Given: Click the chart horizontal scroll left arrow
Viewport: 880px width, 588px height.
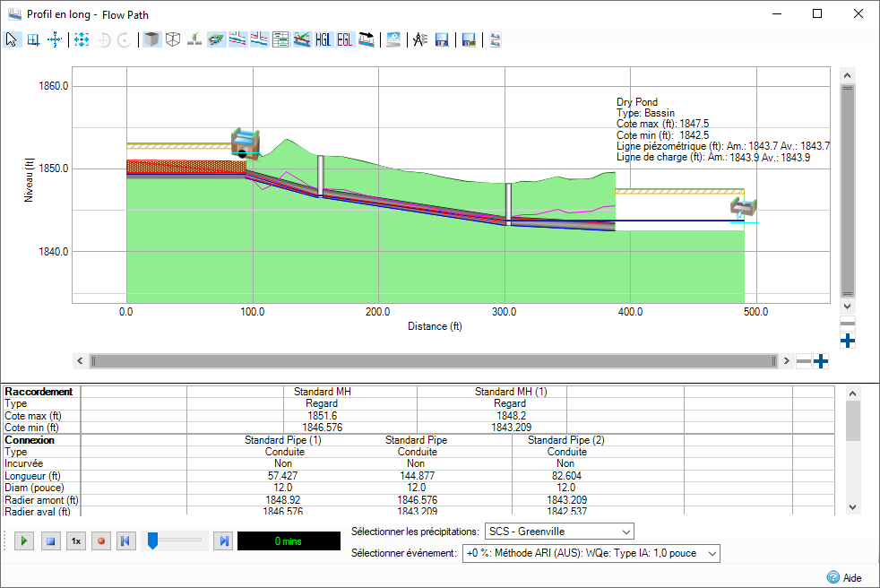Looking at the screenshot, I should [80, 361].
